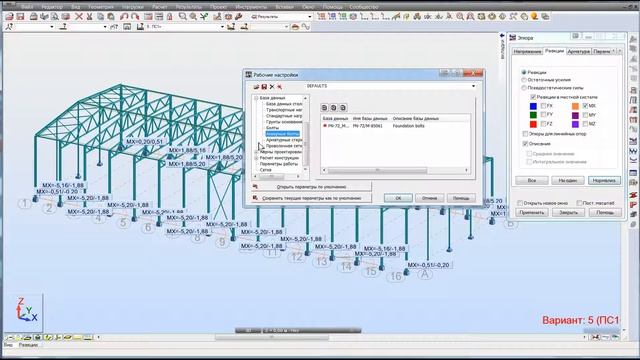Click the Undo arrow icon
Image resolution: width=640 pixels, height=360 pixels.
[x=124, y=17]
